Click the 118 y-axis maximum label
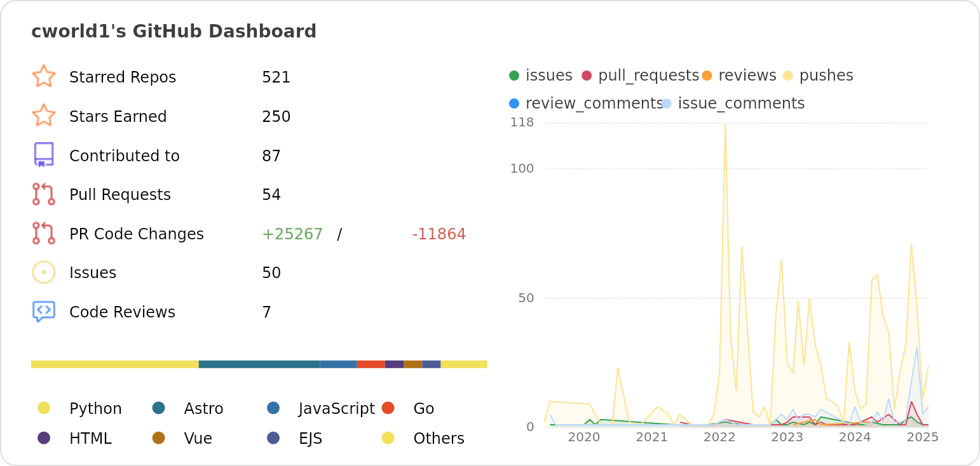 click(522, 123)
